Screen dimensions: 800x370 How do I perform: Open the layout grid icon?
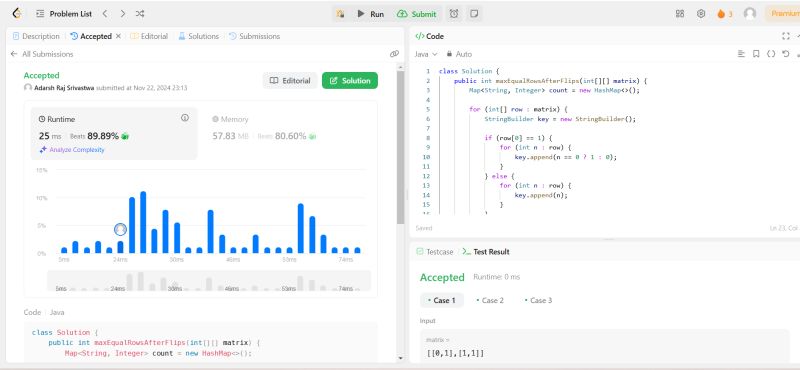click(680, 14)
